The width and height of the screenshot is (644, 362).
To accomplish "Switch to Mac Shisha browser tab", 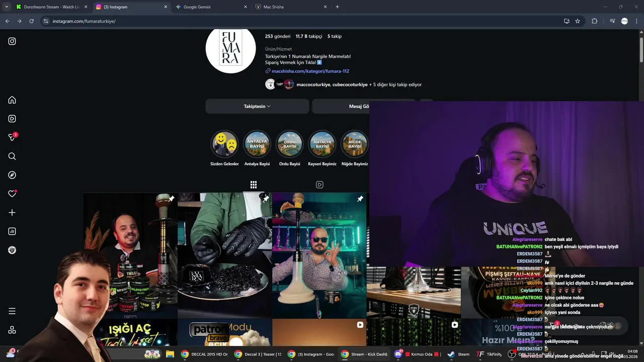I will [x=291, y=7].
